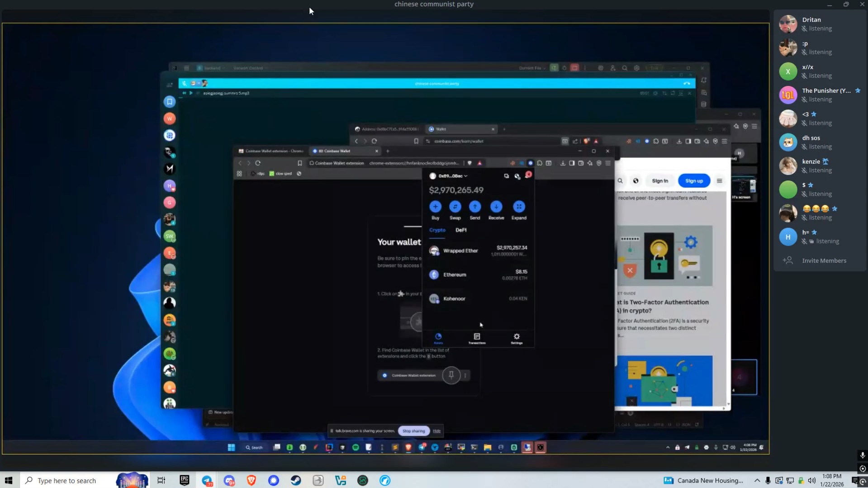Viewport: 868px width, 488px height.
Task: Open Telegram from the Windows taskbar
Action: tap(207, 480)
